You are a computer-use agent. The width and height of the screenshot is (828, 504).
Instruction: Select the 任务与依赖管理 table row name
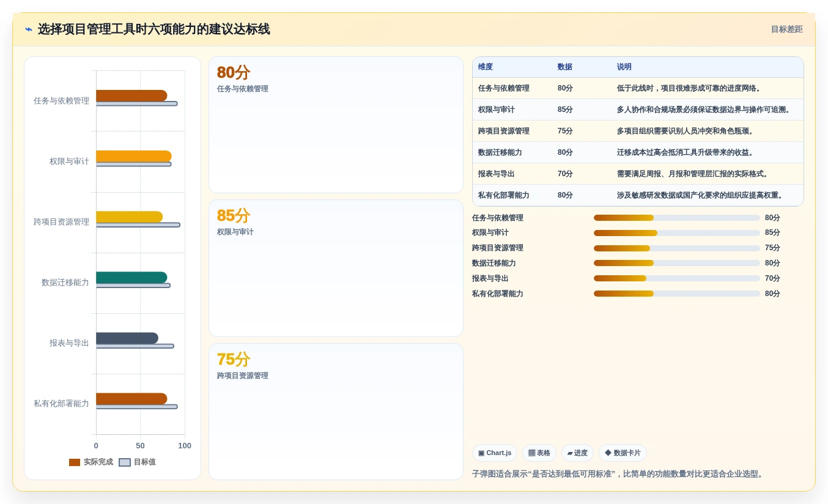(504, 88)
